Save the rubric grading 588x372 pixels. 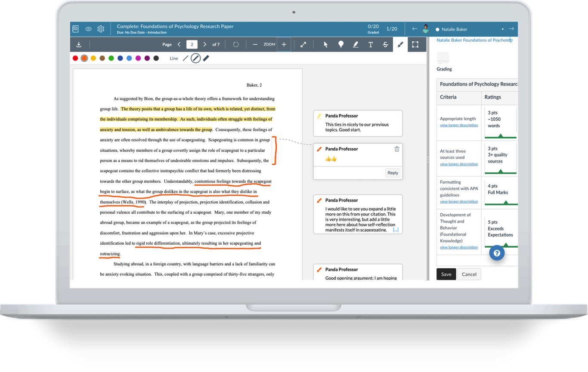coord(446,274)
